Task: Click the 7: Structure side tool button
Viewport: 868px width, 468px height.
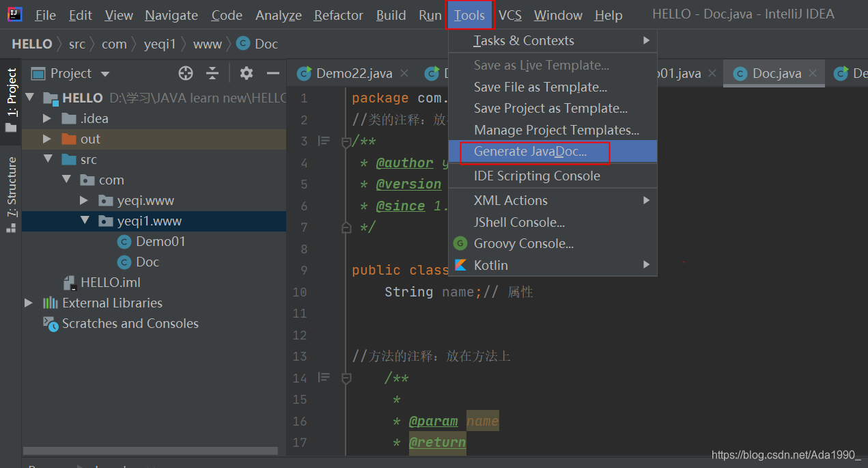Action: pyautogui.click(x=11, y=195)
